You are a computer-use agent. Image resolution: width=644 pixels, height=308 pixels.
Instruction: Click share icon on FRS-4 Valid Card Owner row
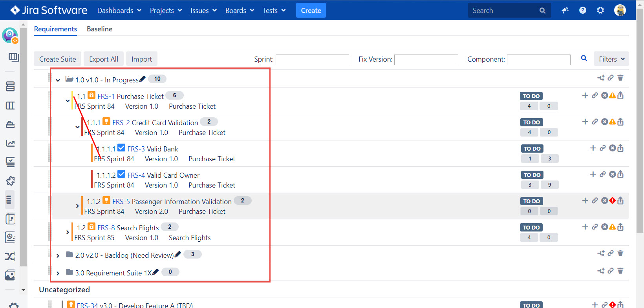pyautogui.click(x=620, y=174)
